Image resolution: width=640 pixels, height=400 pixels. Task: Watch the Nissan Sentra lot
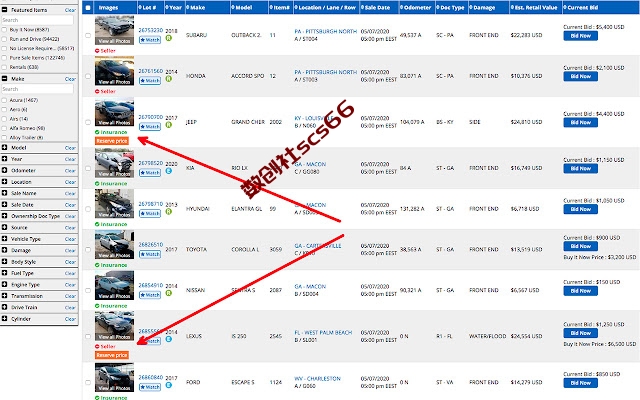tap(150, 295)
